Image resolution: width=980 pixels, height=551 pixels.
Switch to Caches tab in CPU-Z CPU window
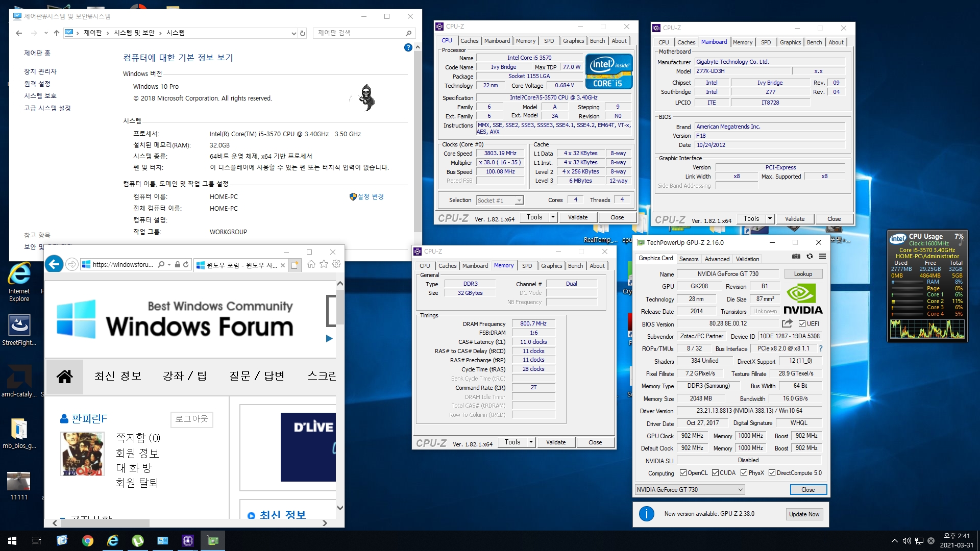point(469,41)
